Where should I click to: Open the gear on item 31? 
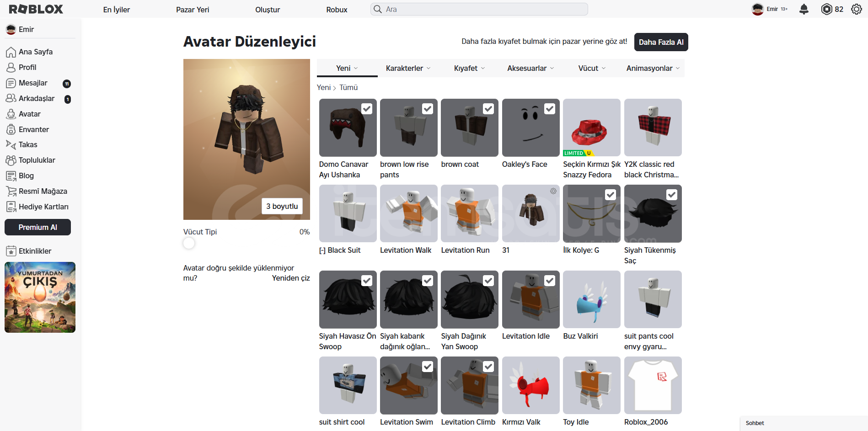tap(553, 191)
